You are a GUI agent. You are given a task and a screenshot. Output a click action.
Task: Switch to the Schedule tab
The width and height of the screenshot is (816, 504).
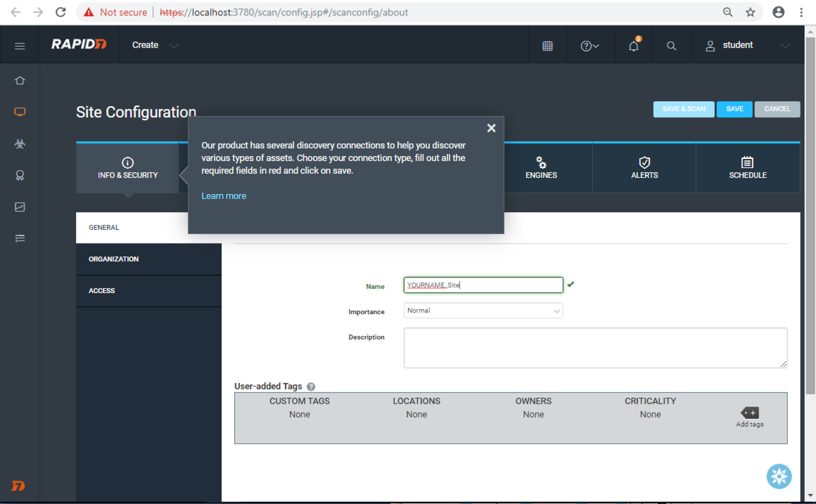click(x=747, y=168)
